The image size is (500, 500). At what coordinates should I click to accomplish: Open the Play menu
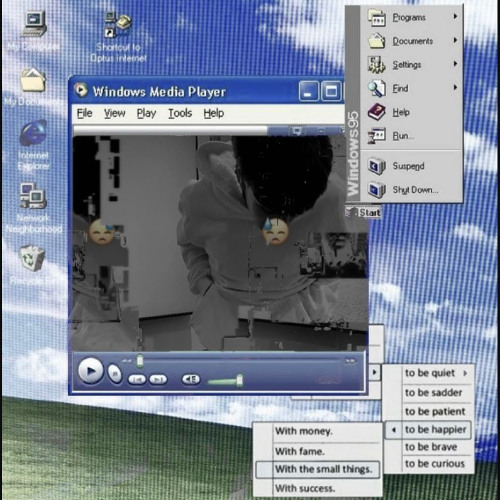click(146, 113)
